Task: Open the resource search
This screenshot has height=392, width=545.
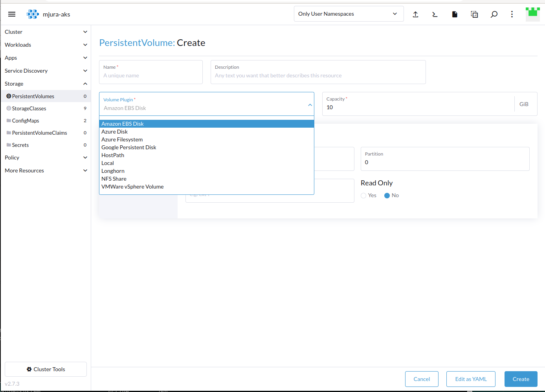Action: (x=494, y=14)
